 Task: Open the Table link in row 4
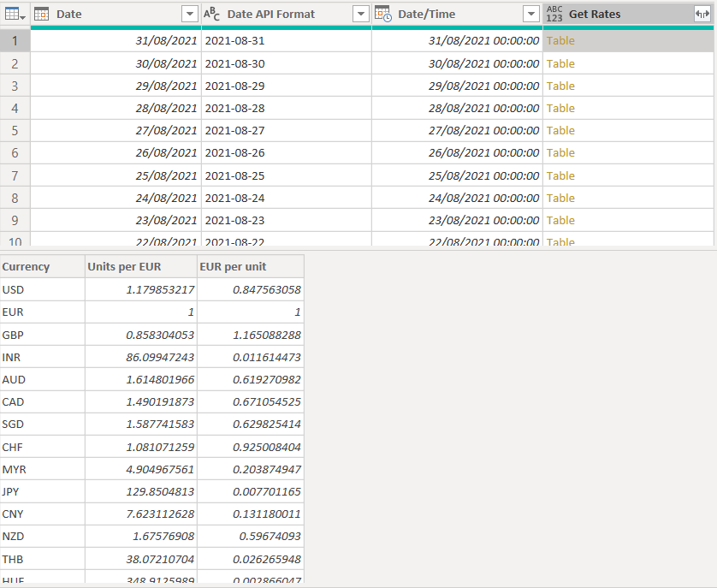point(560,109)
